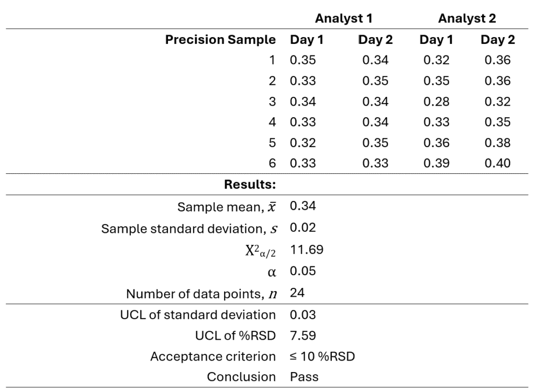Select the chi-square value 11.69
Viewport: 536px width, 392px height.
click(x=307, y=250)
